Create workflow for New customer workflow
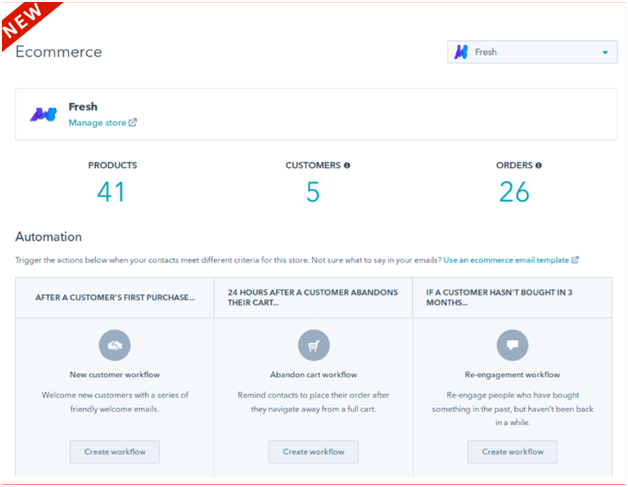 115,452
